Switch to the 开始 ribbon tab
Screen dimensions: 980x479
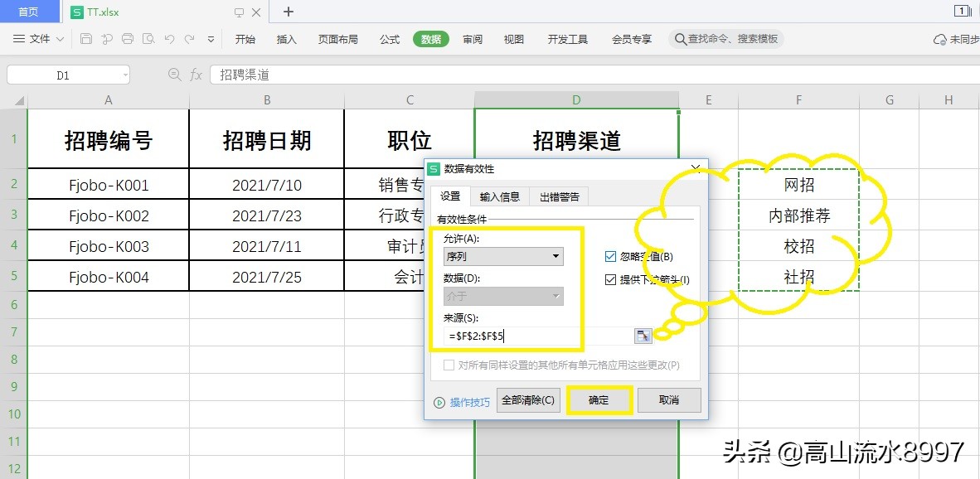(245, 39)
